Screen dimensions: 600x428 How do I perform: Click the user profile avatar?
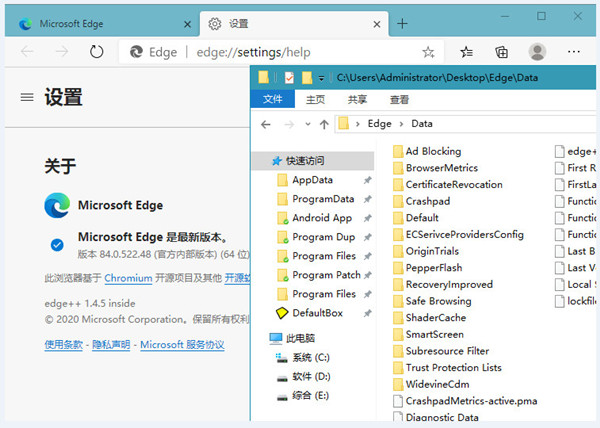tap(537, 52)
